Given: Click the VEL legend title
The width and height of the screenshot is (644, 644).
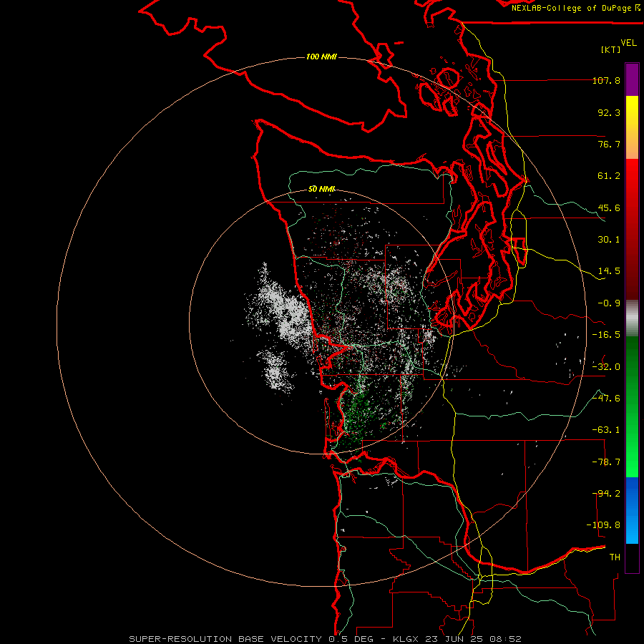Looking at the screenshot, I should (628, 43).
